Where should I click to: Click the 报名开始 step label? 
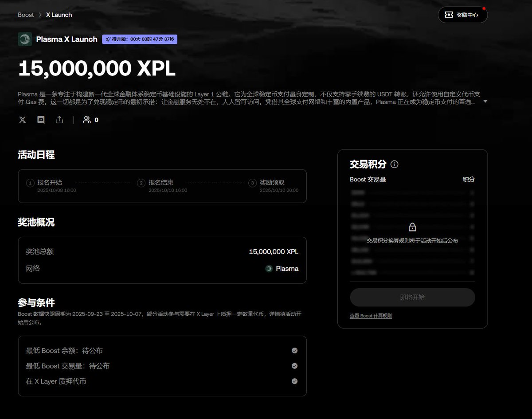tap(50, 182)
